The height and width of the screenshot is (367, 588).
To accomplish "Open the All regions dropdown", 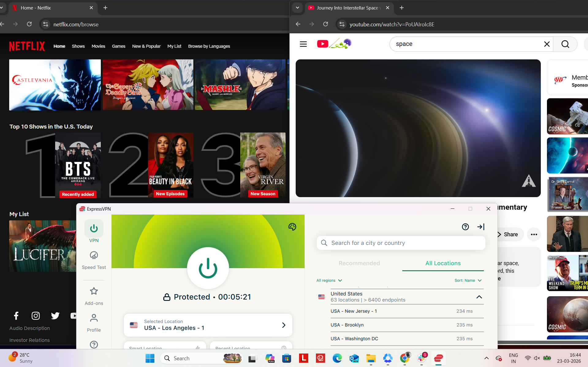I will [x=329, y=280].
